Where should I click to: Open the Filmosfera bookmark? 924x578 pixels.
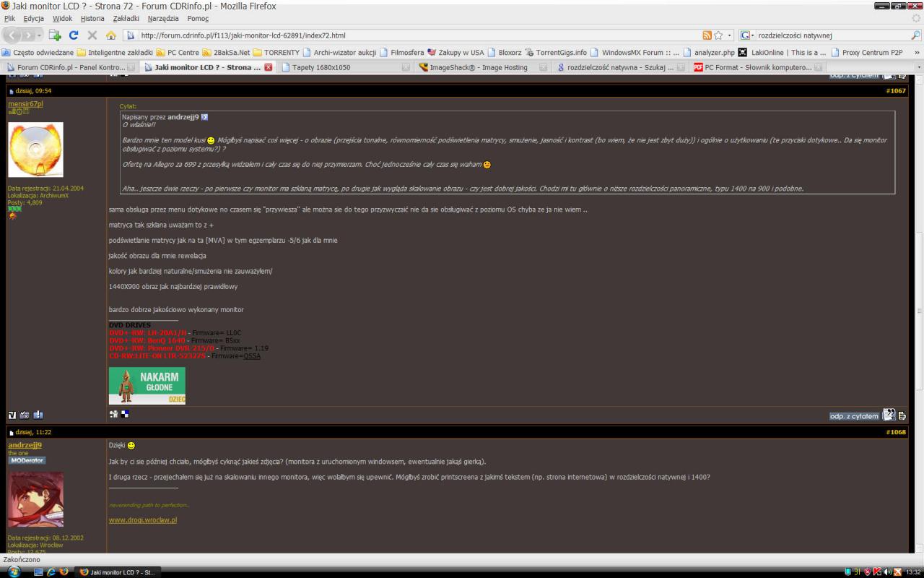click(x=402, y=53)
